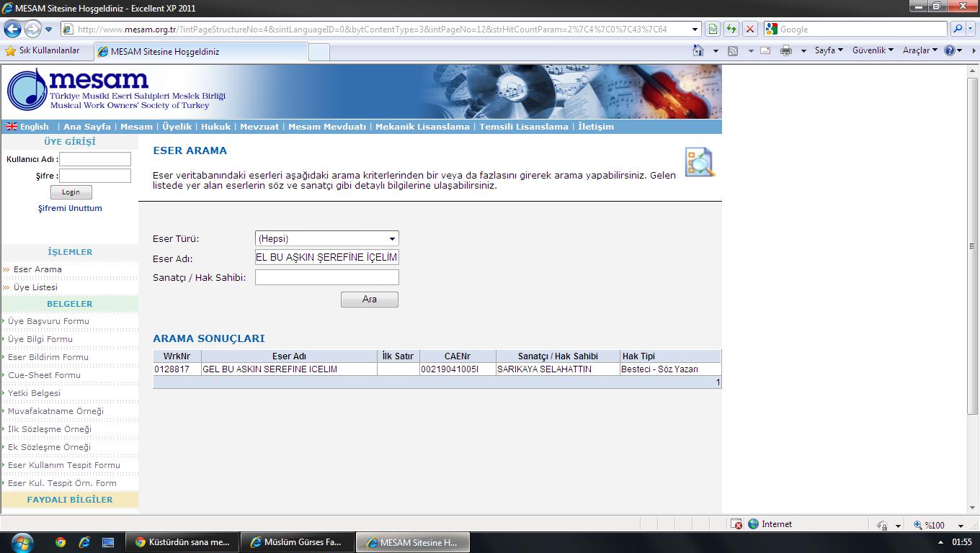Click the Ara search button
Image resolution: width=980 pixels, height=553 pixels.
tap(370, 300)
